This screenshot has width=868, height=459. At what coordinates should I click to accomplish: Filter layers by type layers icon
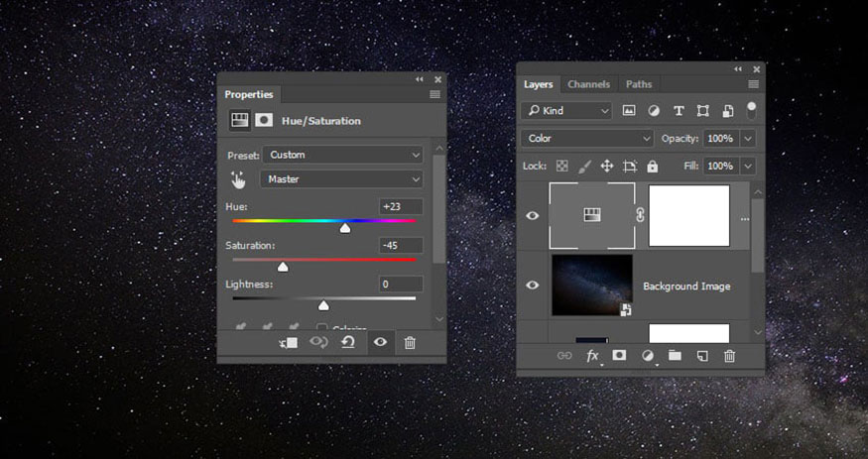(x=679, y=111)
